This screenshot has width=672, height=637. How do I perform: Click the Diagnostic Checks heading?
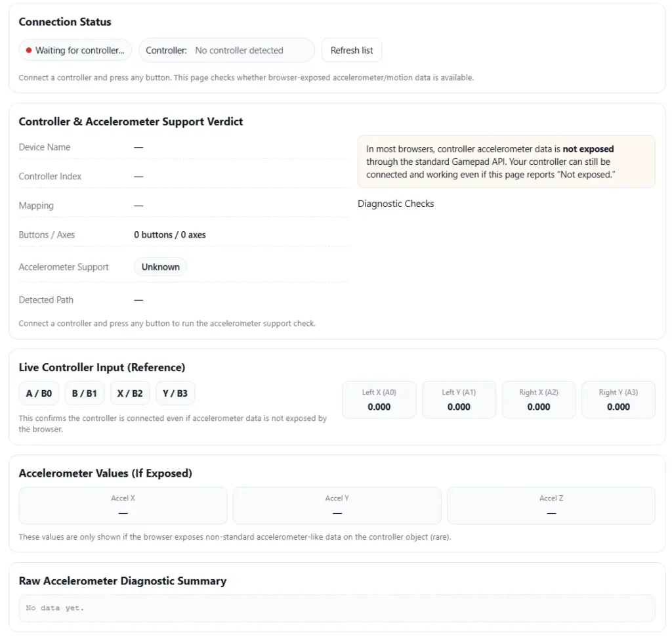point(396,204)
